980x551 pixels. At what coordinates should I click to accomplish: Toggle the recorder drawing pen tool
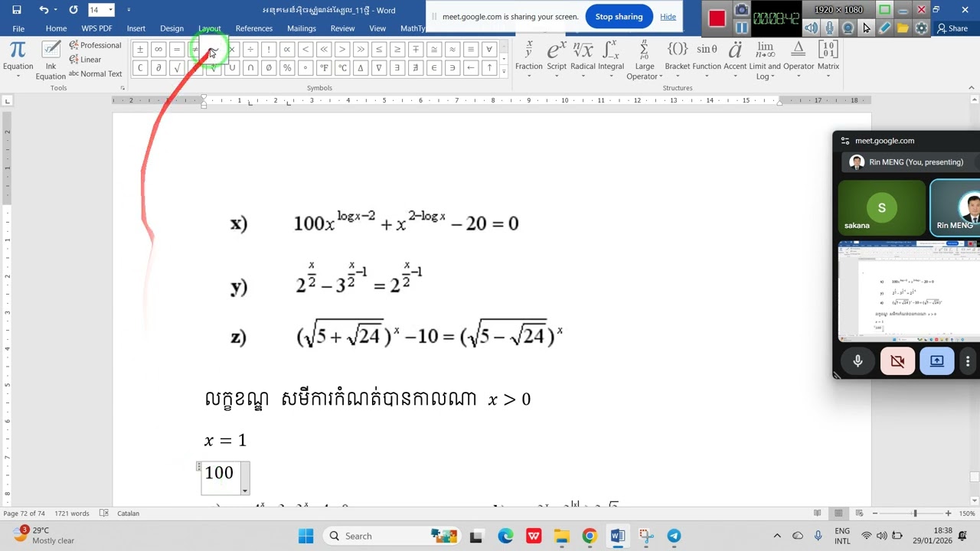884,28
